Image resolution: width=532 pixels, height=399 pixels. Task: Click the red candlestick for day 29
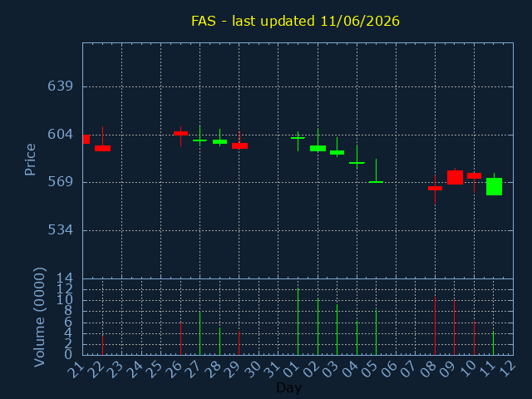(x=239, y=146)
